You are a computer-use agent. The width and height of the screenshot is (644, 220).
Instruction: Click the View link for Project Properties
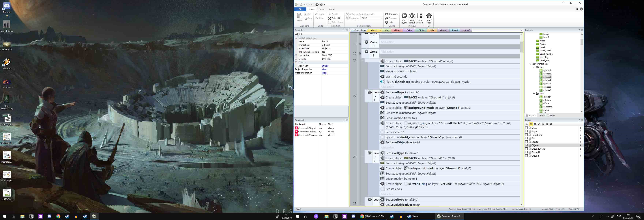pos(324,69)
